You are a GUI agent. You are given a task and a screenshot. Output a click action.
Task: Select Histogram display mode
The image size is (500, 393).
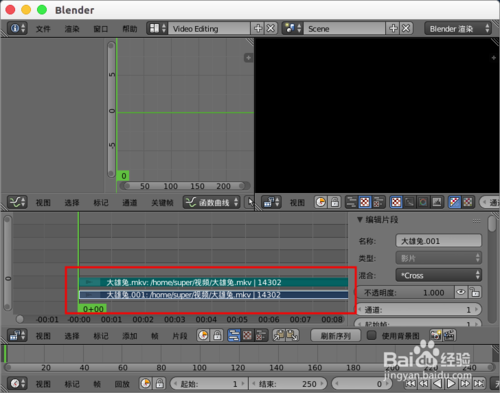click(x=437, y=202)
